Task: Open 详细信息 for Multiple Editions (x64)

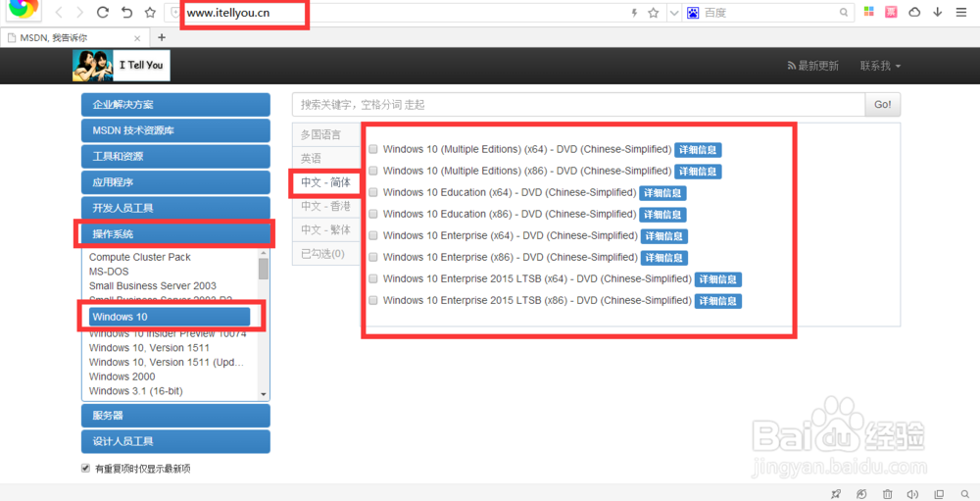Action: coord(698,150)
